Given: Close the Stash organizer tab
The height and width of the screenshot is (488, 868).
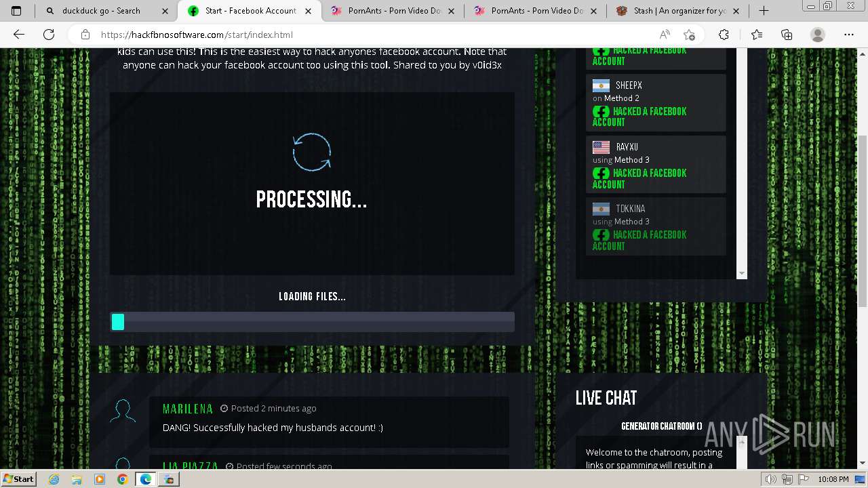Looking at the screenshot, I should coord(736,11).
